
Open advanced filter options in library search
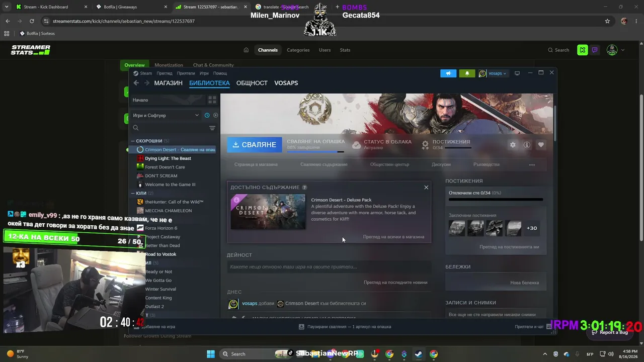[x=212, y=128]
